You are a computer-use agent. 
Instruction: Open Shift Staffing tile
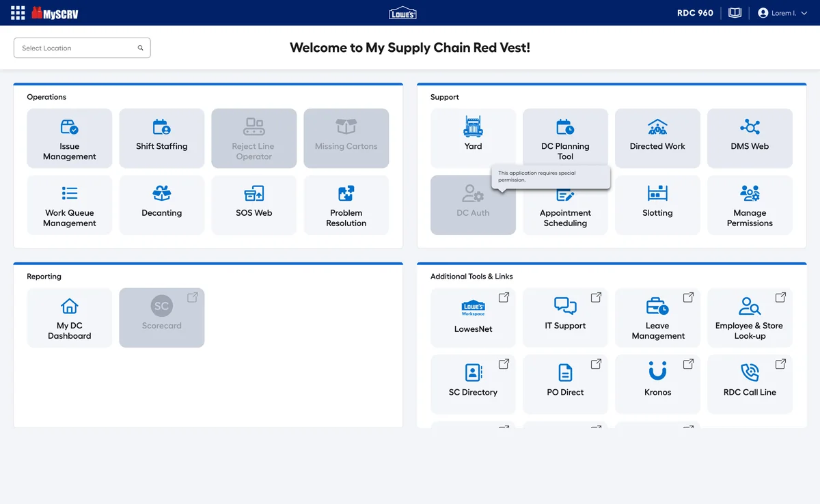tap(162, 139)
